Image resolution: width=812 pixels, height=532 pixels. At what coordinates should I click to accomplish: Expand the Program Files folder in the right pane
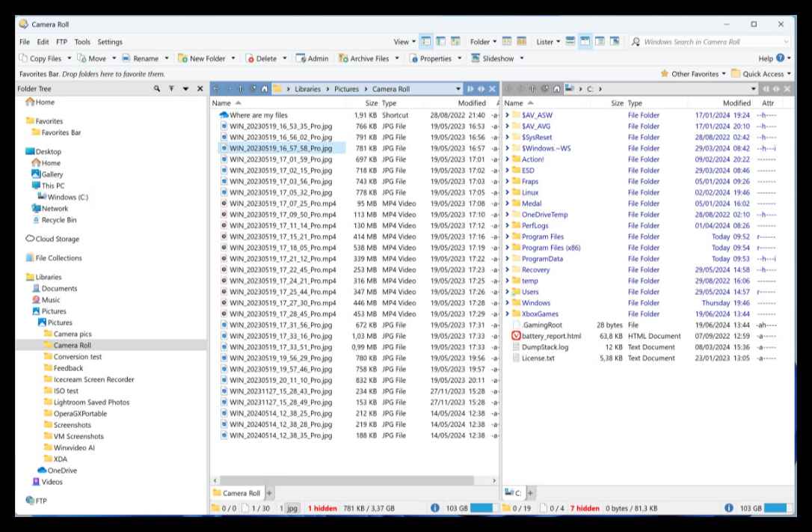click(508, 236)
